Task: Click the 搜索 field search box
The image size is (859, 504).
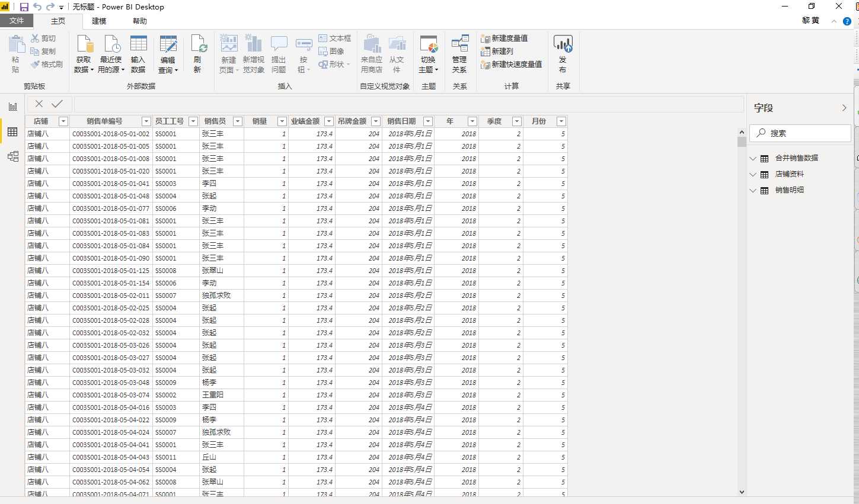Action: [800, 133]
